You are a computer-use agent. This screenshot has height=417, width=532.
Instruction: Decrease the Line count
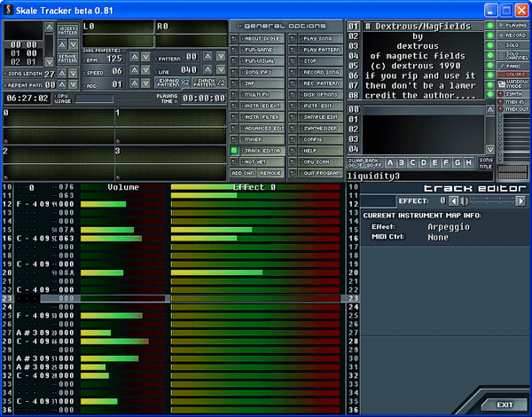[221, 69]
